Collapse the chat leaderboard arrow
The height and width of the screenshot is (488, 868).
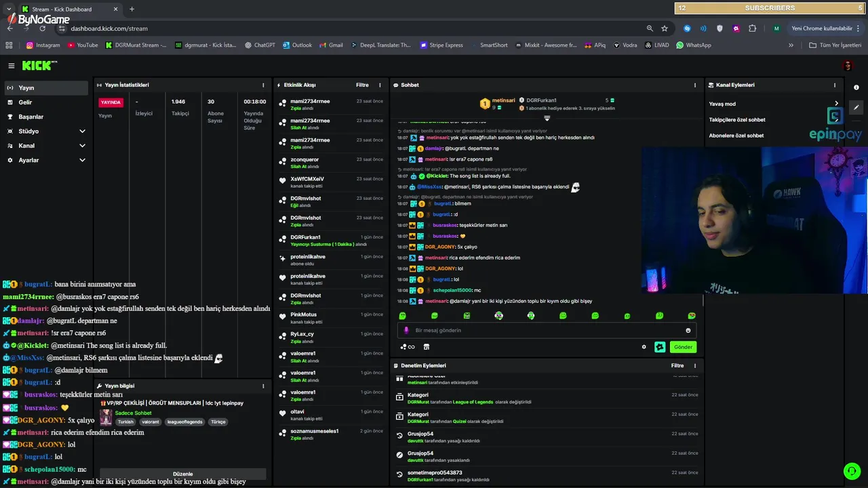547,119
